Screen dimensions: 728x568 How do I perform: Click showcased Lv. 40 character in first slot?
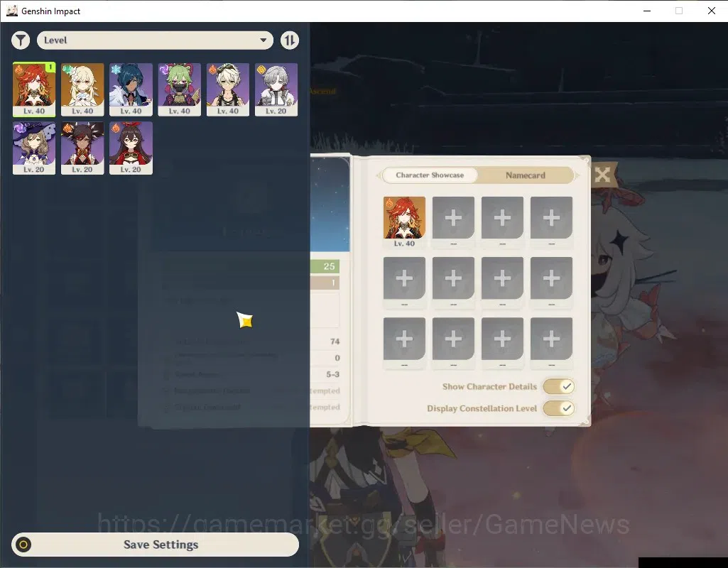pyautogui.click(x=404, y=222)
